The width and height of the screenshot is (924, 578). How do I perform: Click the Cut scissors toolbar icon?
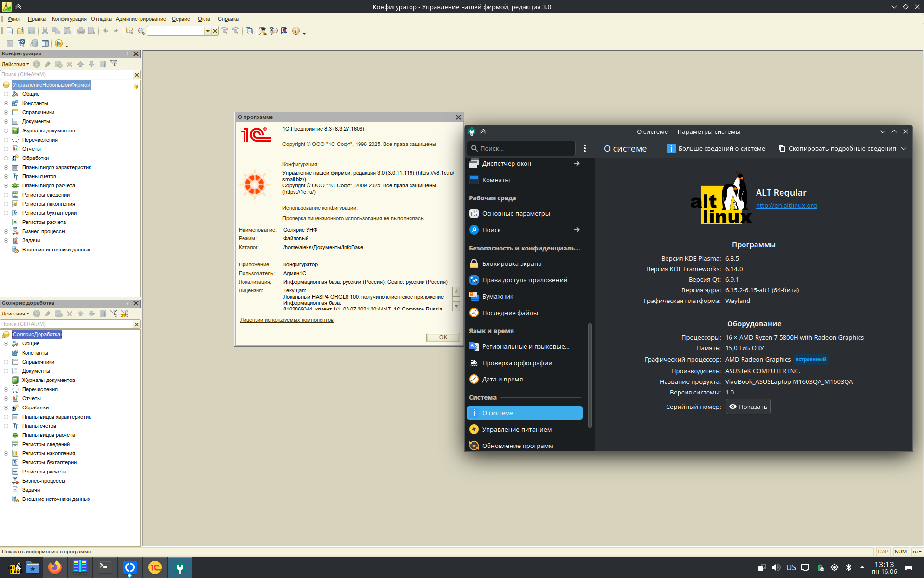[45, 31]
